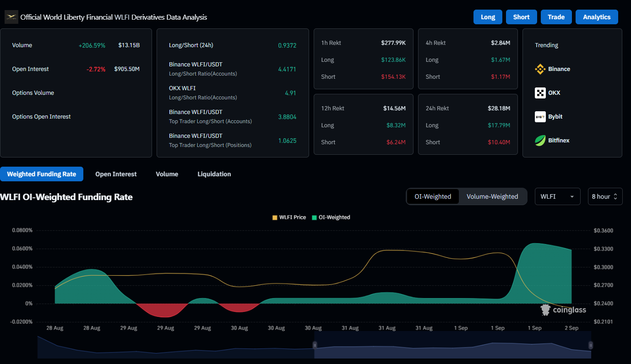
Task: Click the Long button
Action: coord(488,17)
